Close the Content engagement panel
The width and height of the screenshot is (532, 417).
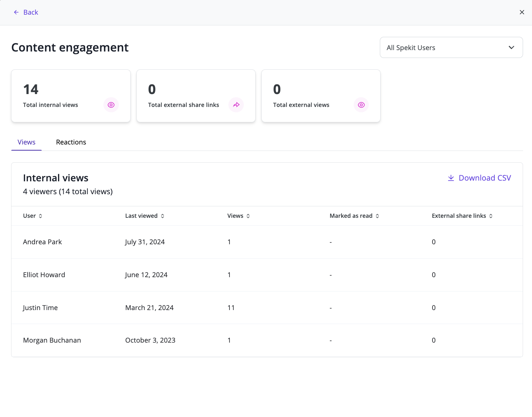coord(522,13)
